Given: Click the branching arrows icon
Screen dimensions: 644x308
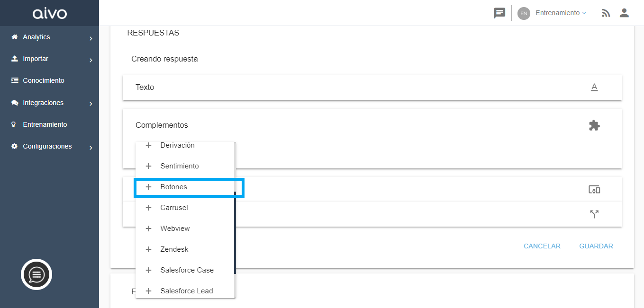Looking at the screenshot, I should pyautogui.click(x=594, y=214).
